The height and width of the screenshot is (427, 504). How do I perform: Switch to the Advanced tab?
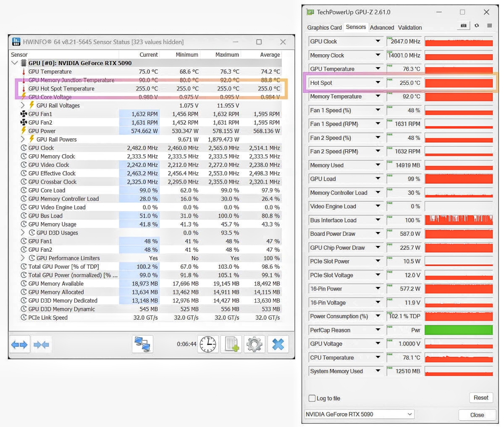(x=382, y=28)
